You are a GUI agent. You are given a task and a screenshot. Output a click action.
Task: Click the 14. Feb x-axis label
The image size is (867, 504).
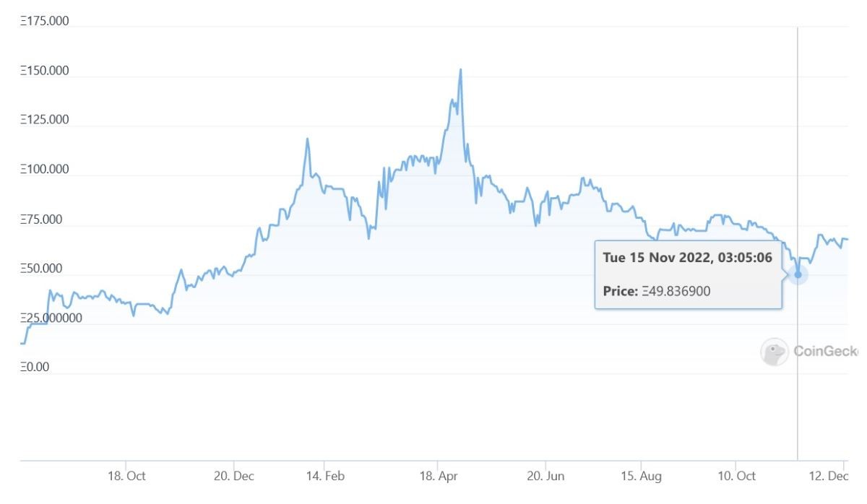click(x=324, y=476)
